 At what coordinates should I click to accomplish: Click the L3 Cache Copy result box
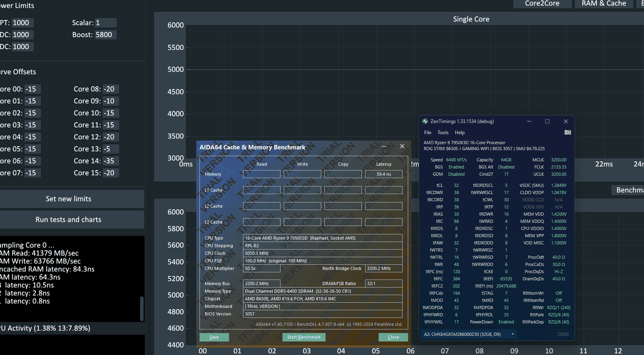pyautogui.click(x=343, y=222)
